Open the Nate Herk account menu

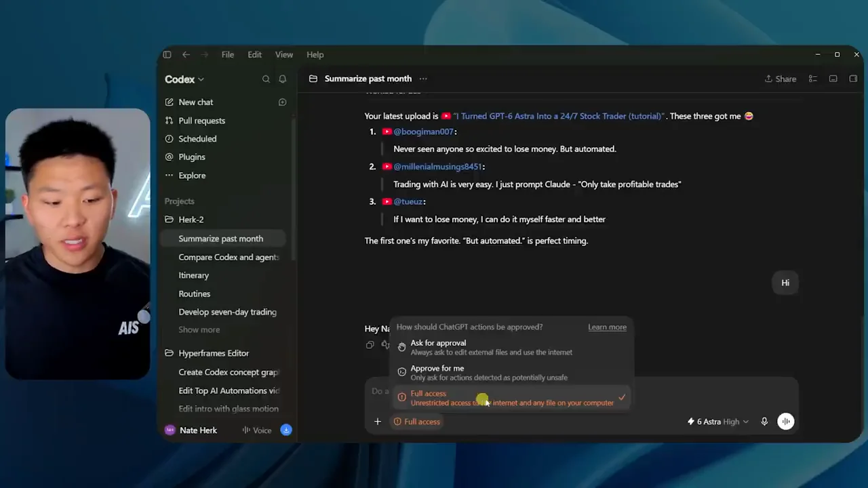click(x=191, y=430)
